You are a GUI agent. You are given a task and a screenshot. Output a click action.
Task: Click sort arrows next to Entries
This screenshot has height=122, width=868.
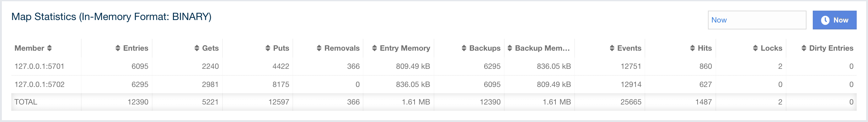pyautogui.click(x=118, y=48)
